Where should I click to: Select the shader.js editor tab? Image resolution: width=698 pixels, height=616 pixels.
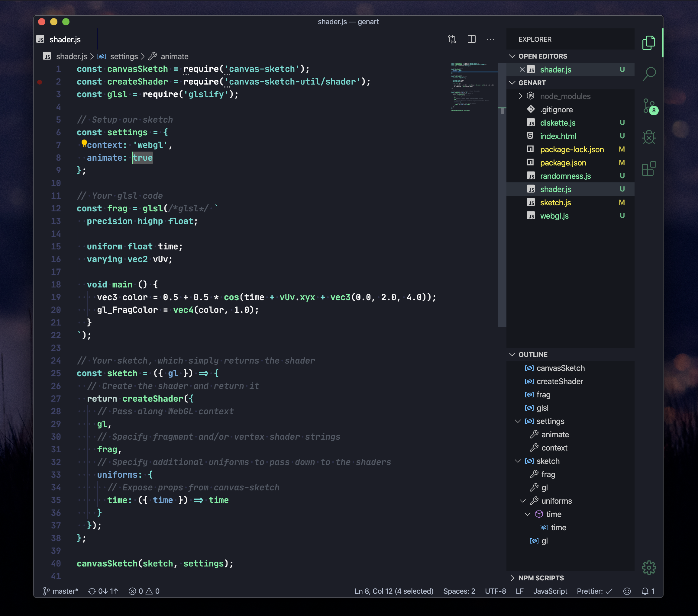[65, 40]
